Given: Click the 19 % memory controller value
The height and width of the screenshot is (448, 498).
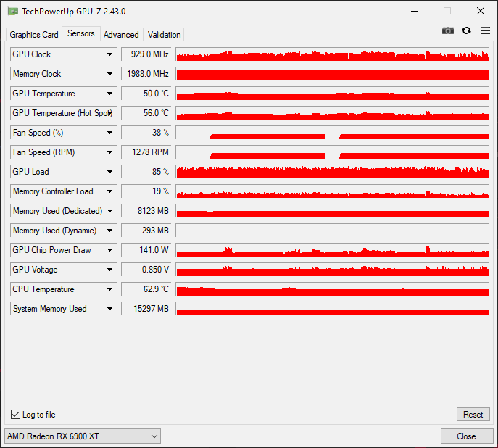Looking at the screenshot, I should click(146, 191).
